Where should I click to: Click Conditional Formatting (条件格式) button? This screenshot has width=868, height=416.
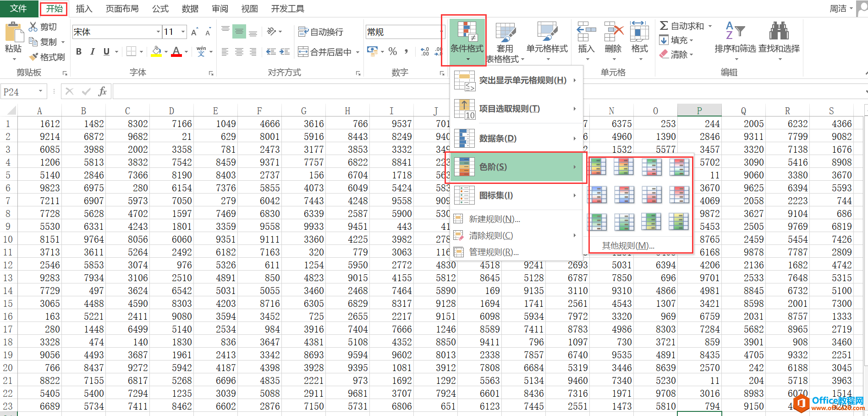click(467, 41)
